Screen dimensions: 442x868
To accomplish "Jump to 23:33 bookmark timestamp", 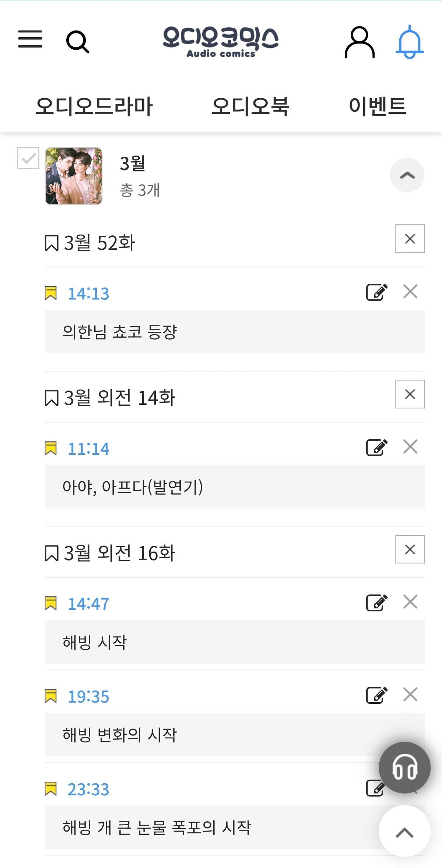I will (x=88, y=789).
